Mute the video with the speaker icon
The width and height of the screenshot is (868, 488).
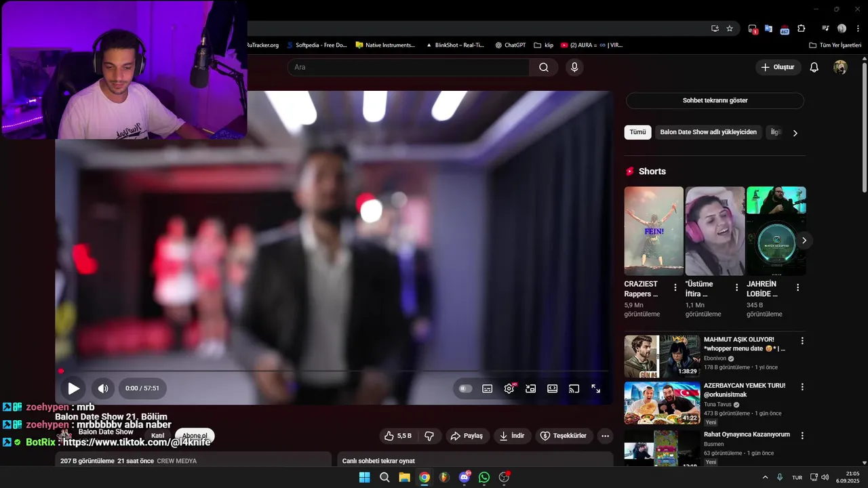click(x=103, y=388)
